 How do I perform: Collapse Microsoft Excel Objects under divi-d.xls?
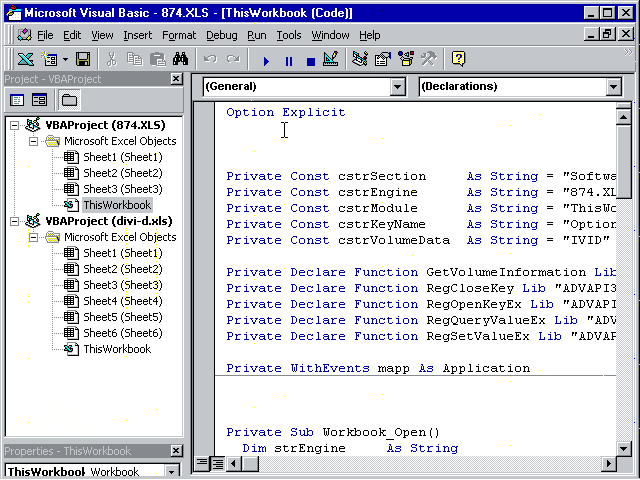pos(33,237)
